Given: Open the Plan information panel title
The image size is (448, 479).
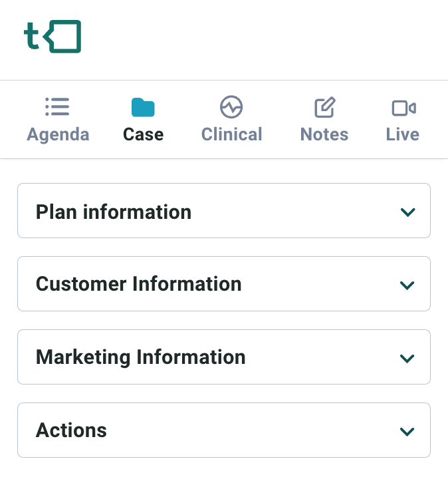Looking at the screenshot, I should pos(114,212).
